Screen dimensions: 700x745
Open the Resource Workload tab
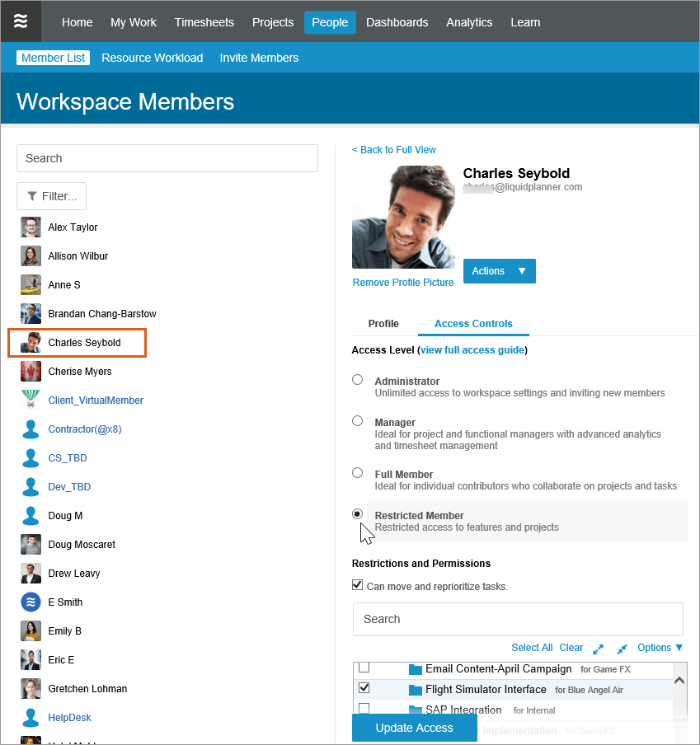point(152,58)
